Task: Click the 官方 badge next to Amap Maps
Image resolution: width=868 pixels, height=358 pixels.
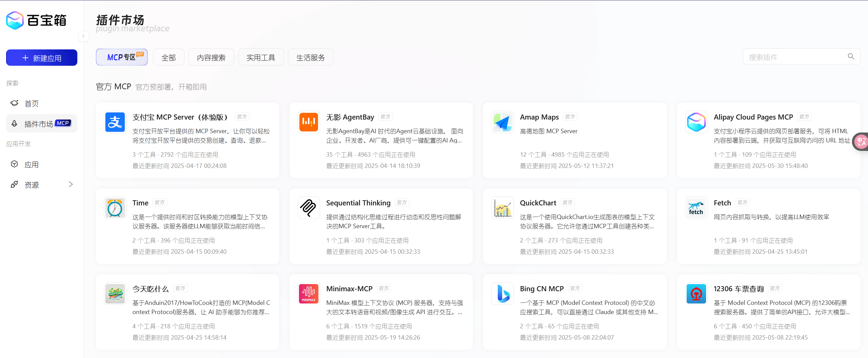Action: (570, 117)
